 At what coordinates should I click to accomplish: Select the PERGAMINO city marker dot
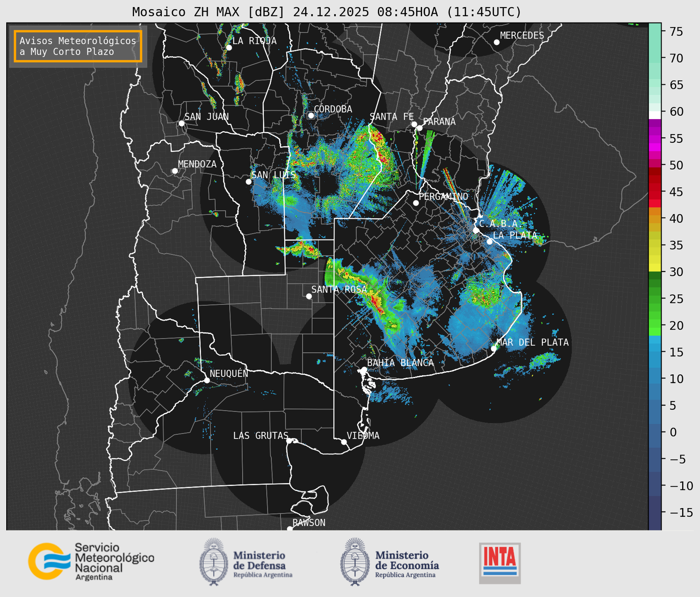(416, 203)
